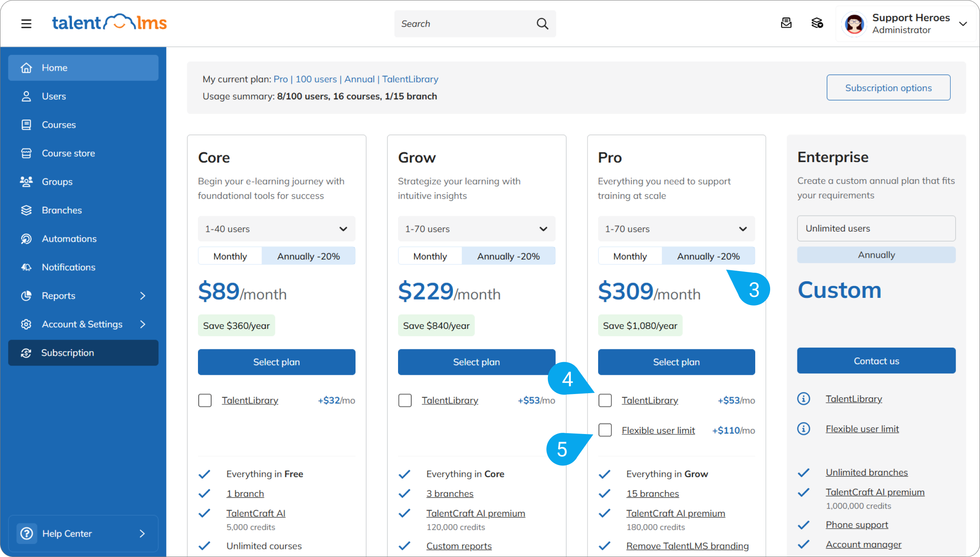The image size is (980, 557).
Task: Open Course store in sidebar
Action: pos(83,153)
